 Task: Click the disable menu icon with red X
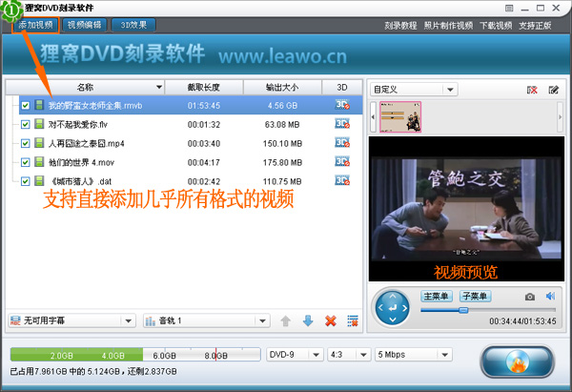[x=532, y=90]
